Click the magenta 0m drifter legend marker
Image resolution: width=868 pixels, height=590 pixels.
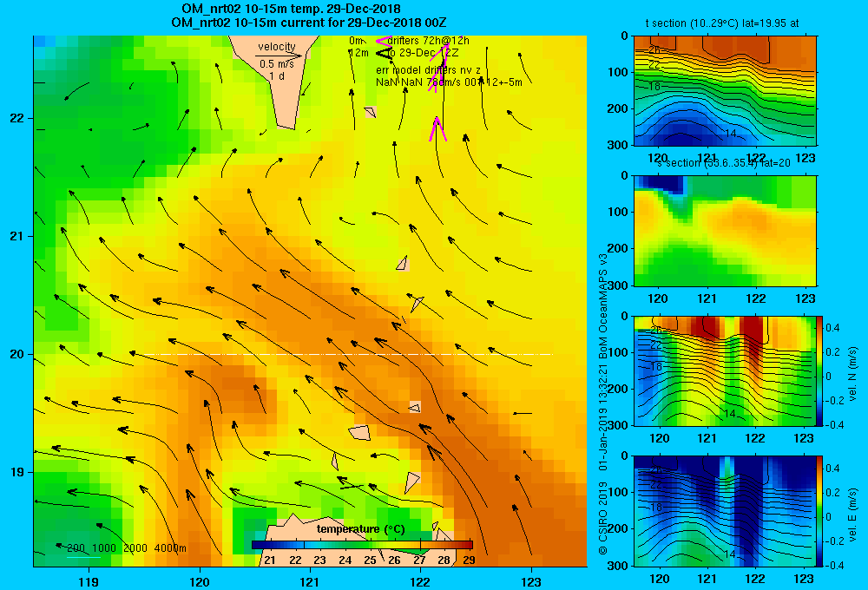point(384,41)
